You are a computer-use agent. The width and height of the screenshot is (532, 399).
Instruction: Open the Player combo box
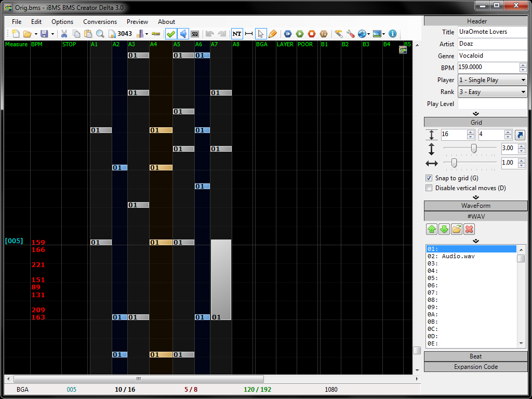[x=493, y=80]
